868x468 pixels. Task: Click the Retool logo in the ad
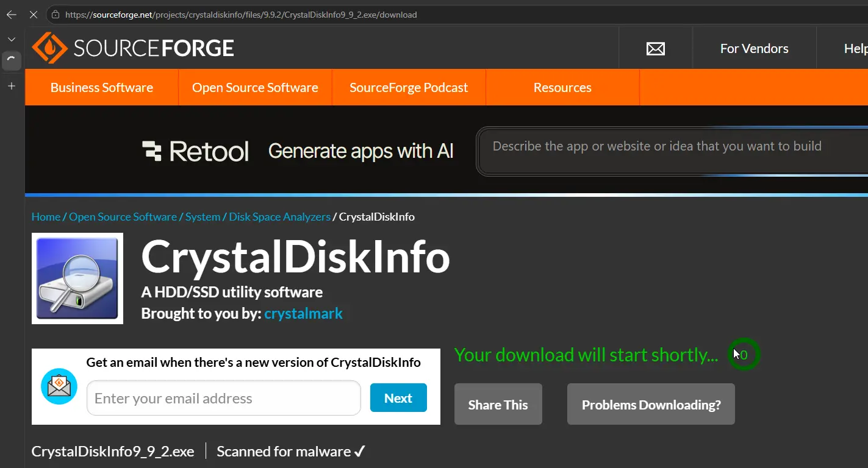pyautogui.click(x=195, y=151)
